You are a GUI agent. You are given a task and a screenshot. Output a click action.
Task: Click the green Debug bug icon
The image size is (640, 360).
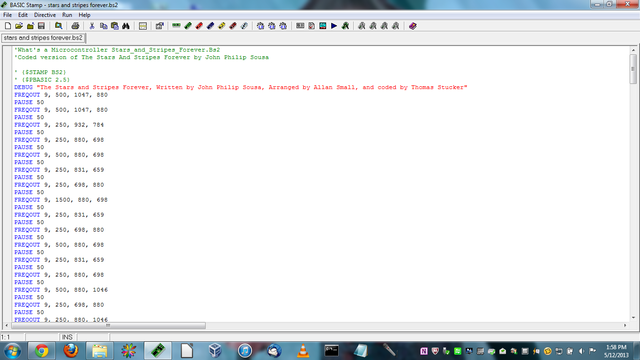click(x=345, y=26)
